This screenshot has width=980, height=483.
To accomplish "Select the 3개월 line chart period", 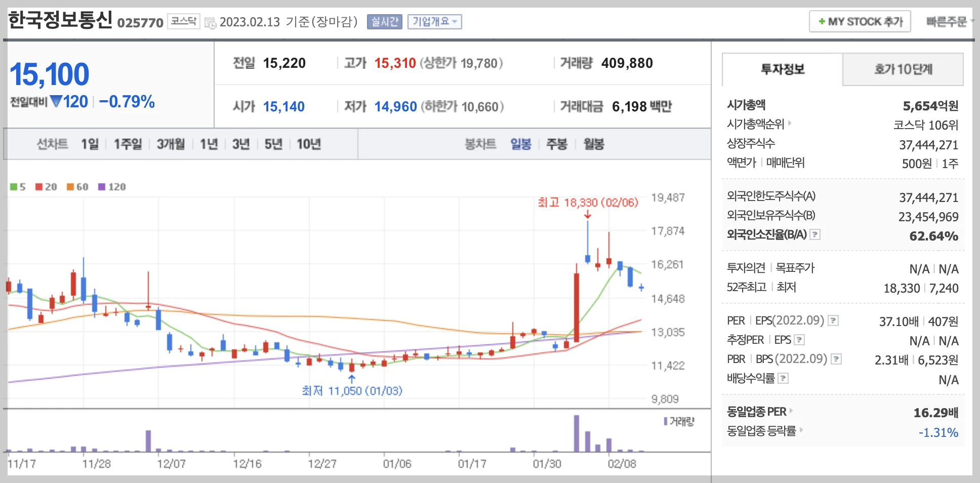I will [171, 144].
